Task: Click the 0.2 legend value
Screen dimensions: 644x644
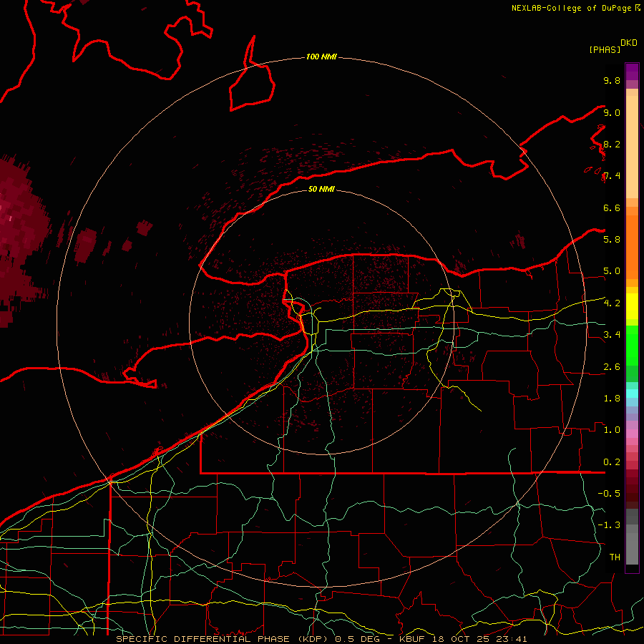Action: click(x=612, y=462)
